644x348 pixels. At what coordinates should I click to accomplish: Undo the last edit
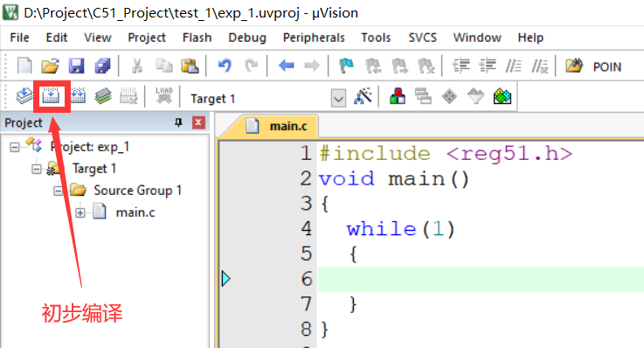pyautogui.click(x=225, y=66)
